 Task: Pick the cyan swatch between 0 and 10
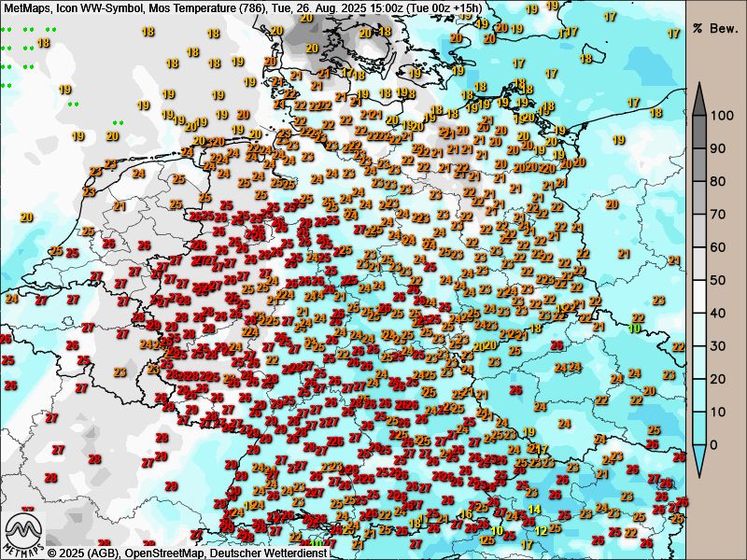[x=698, y=427]
